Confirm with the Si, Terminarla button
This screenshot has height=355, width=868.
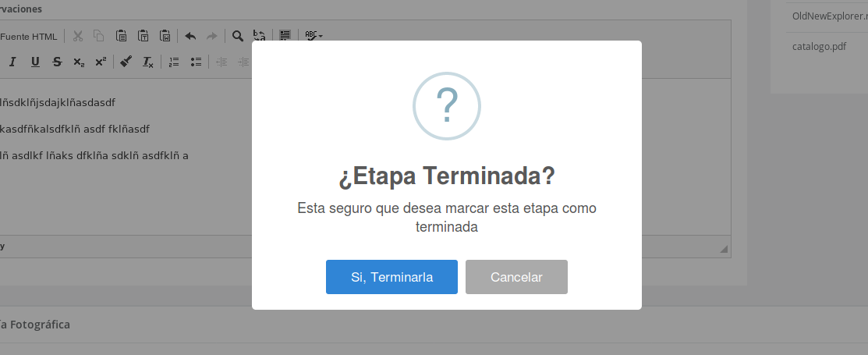click(x=391, y=277)
